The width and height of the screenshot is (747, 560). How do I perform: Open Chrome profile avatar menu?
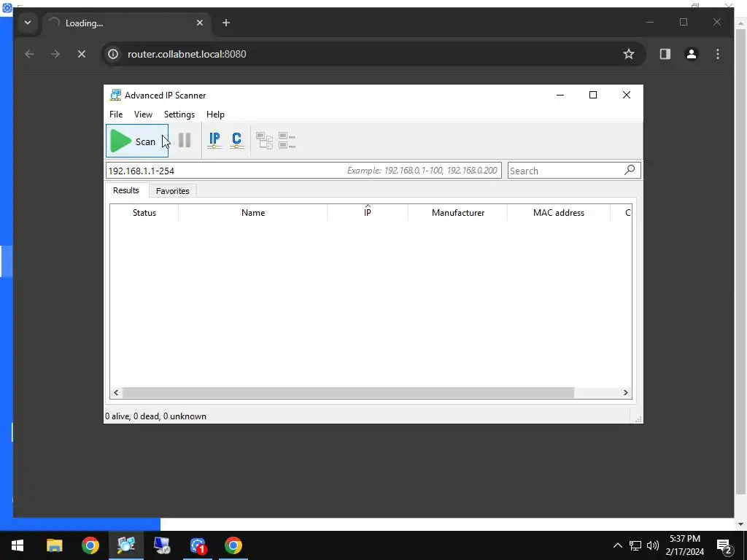click(692, 54)
